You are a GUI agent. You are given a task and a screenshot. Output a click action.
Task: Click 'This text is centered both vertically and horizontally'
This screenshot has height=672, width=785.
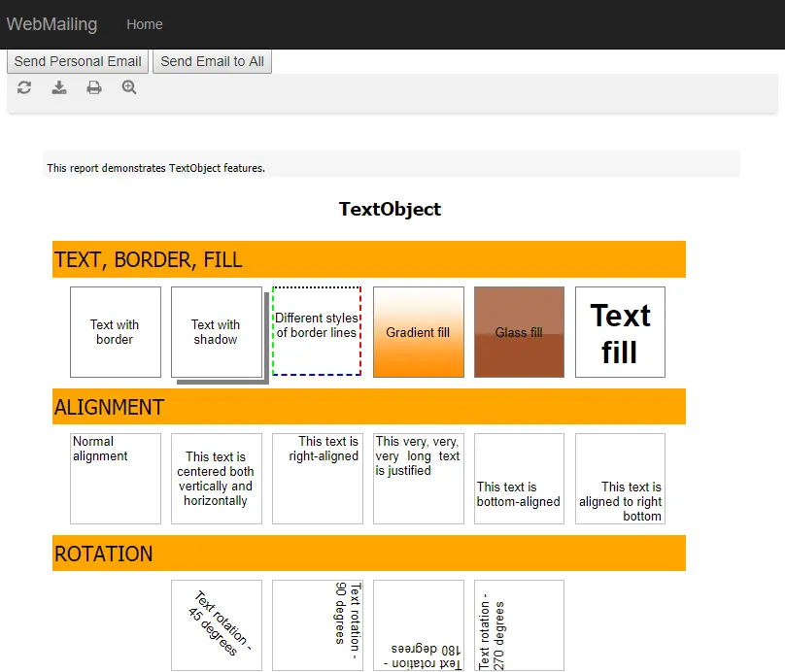[x=217, y=479]
